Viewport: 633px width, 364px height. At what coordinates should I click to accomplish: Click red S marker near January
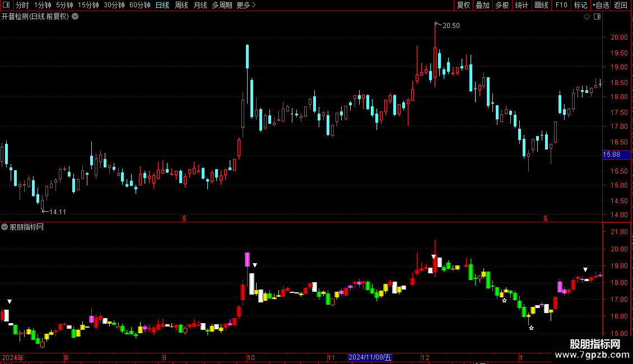point(546,218)
